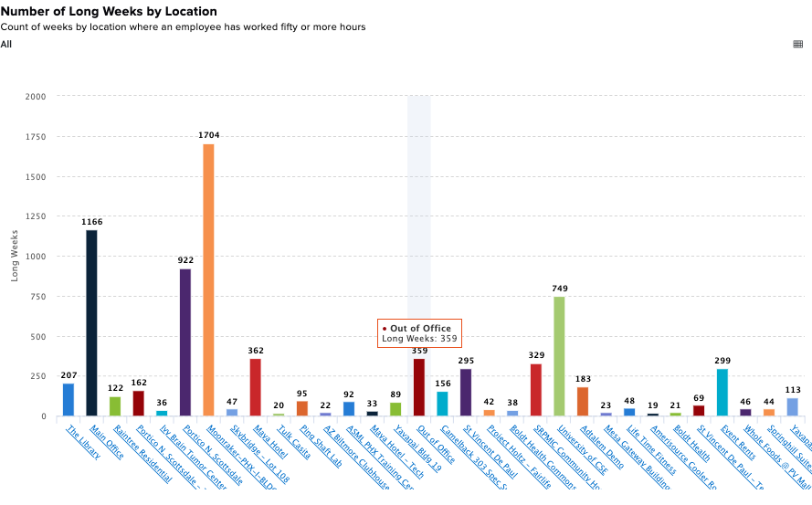Screen dimensions: 812x505
Task: Click the Out of Office tooltip box
Action: (x=419, y=333)
